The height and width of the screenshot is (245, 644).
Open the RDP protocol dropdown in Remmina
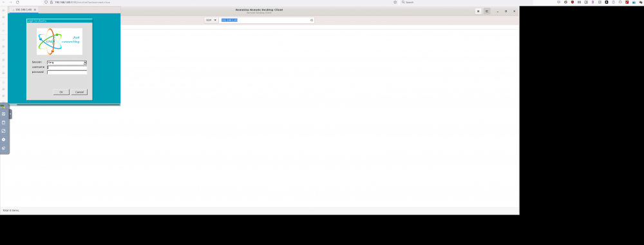pyautogui.click(x=211, y=20)
